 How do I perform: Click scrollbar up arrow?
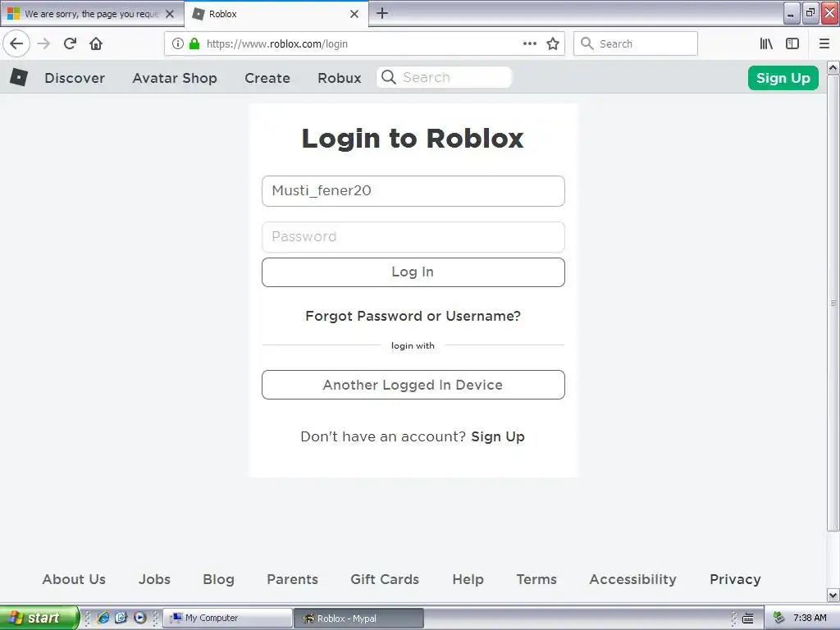pos(833,67)
